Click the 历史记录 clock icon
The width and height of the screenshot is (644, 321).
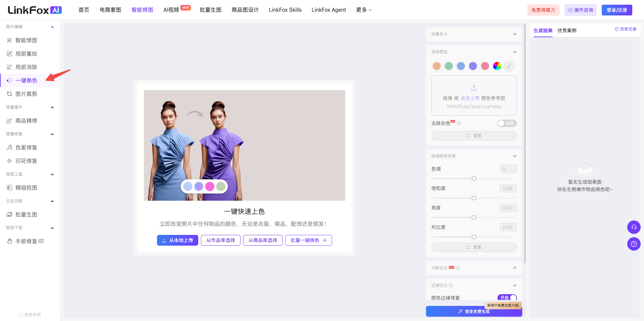(616, 29)
